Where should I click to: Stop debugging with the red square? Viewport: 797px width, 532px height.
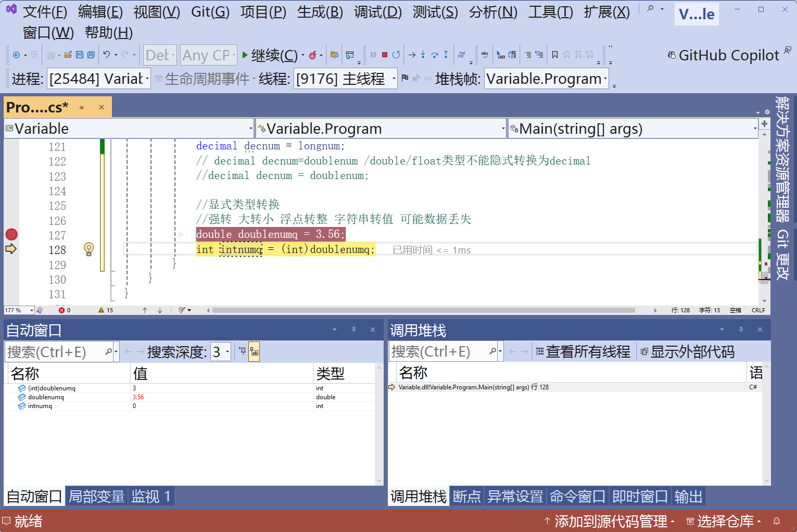[x=385, y=55]
